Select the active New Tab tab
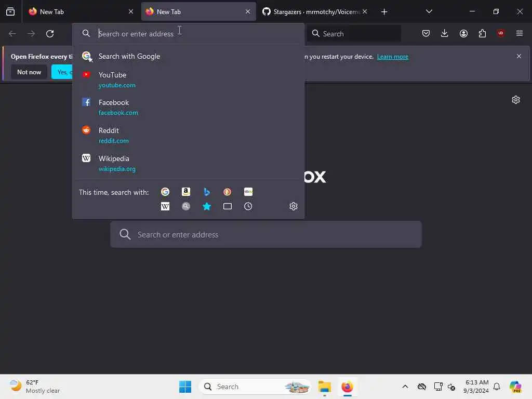Screen dimensions: 532x399 coord(198,11)
